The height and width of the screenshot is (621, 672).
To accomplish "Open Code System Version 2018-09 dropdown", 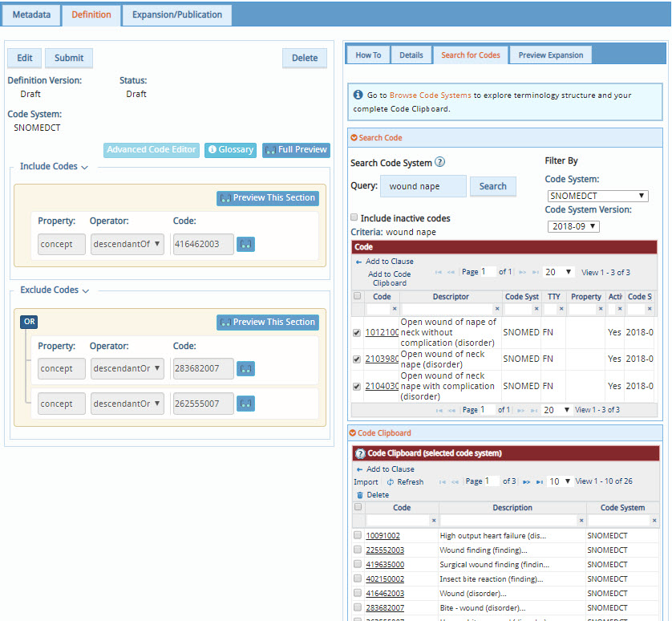I will click(573, 227).
